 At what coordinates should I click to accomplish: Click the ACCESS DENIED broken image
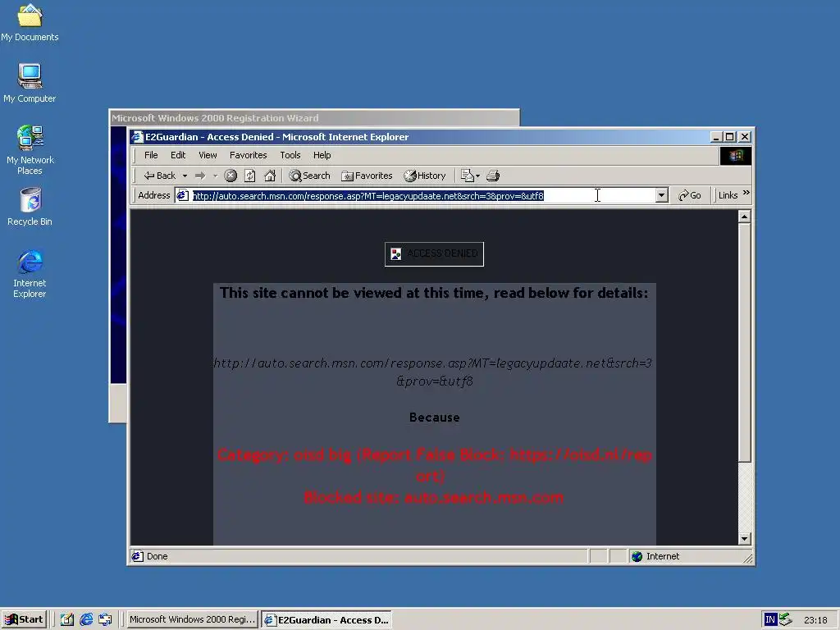tap(434, 254)
